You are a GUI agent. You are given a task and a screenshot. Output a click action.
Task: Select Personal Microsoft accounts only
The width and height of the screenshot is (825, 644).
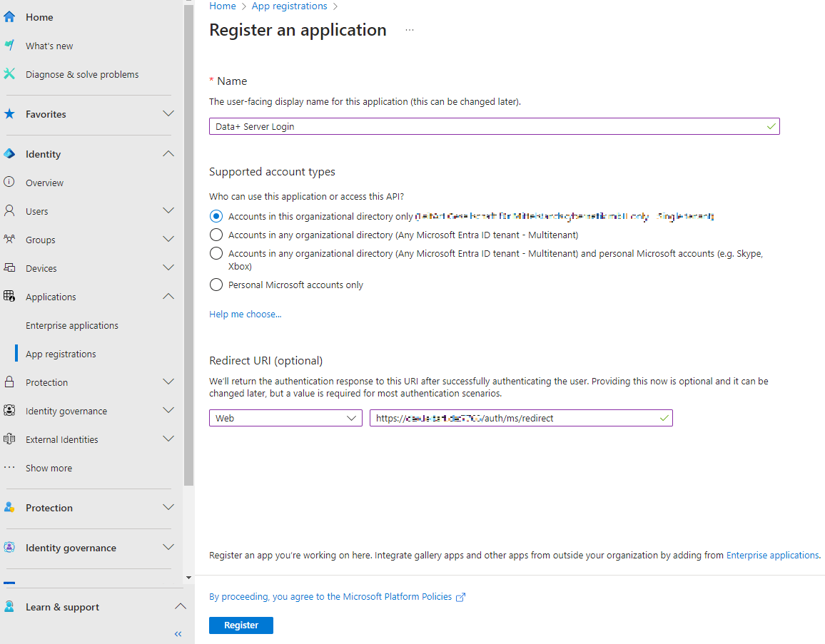click(216, 285)
